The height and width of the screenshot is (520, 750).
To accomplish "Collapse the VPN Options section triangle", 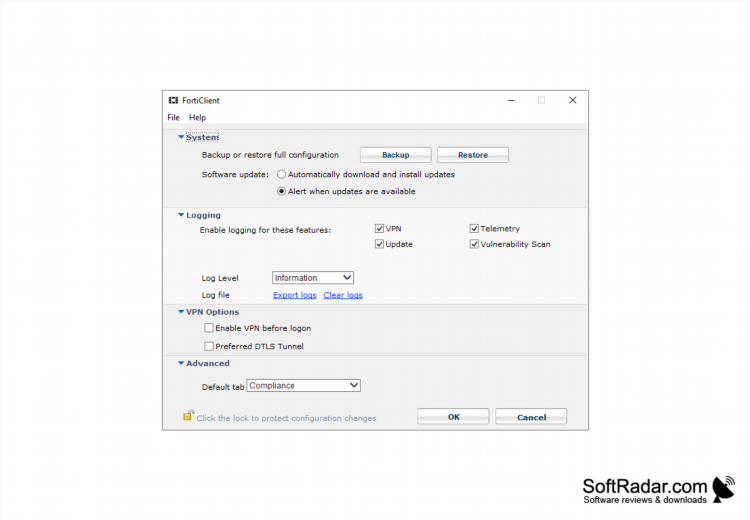I will click(x=181, y=311).
